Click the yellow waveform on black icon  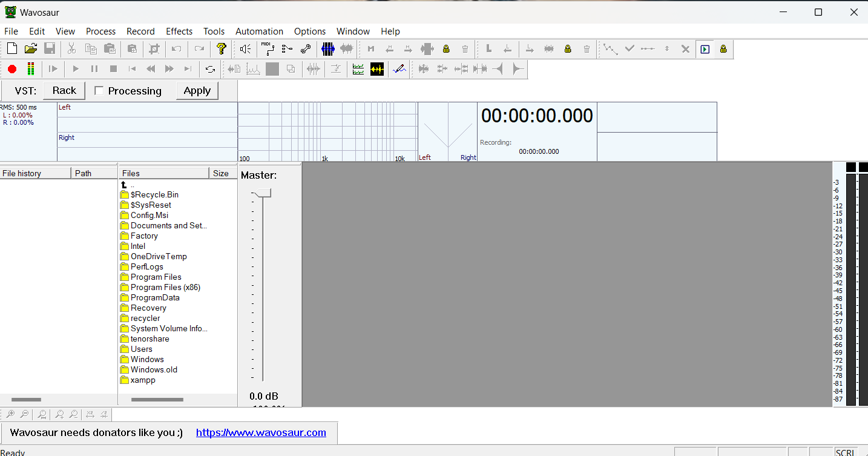(x=377, y=69)
